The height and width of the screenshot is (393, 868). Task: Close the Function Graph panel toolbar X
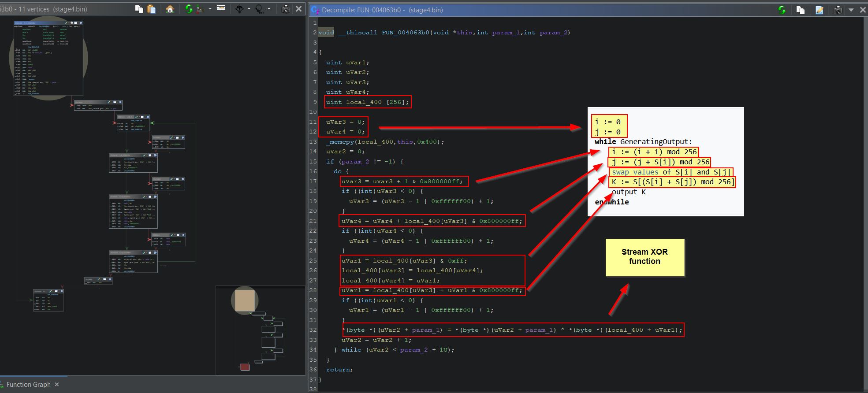coord(298,9)
